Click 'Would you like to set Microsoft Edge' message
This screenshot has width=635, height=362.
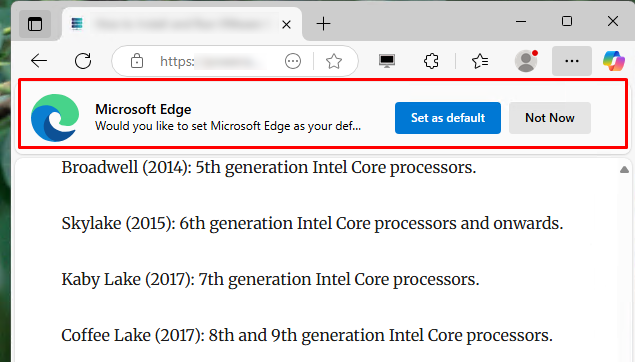click(228, 126)
